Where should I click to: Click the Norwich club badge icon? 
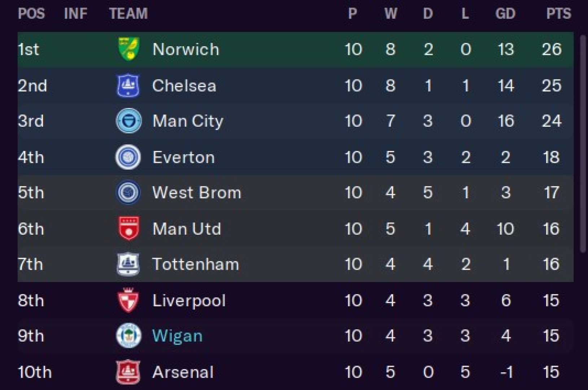[129, 49]
